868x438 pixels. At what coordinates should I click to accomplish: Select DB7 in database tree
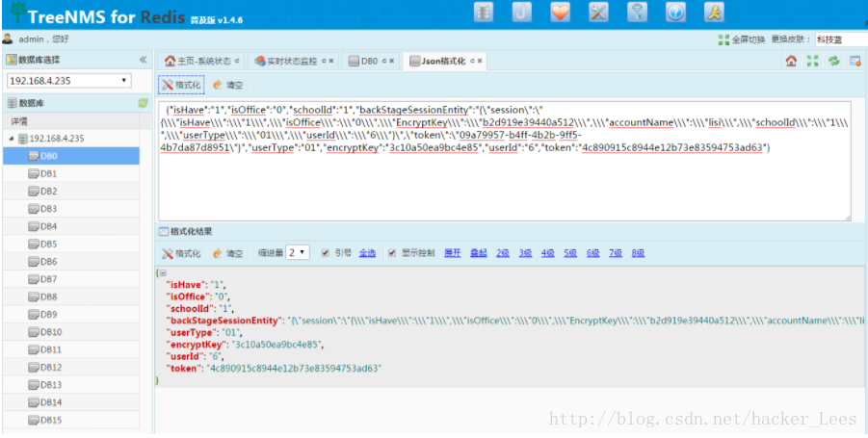[71, 279]
